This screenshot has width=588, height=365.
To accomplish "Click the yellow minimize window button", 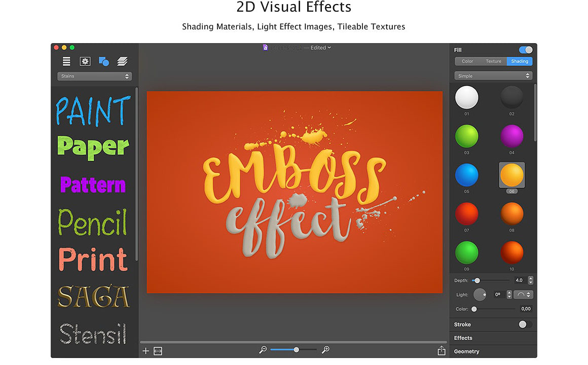I will click(x=64, y=48).
